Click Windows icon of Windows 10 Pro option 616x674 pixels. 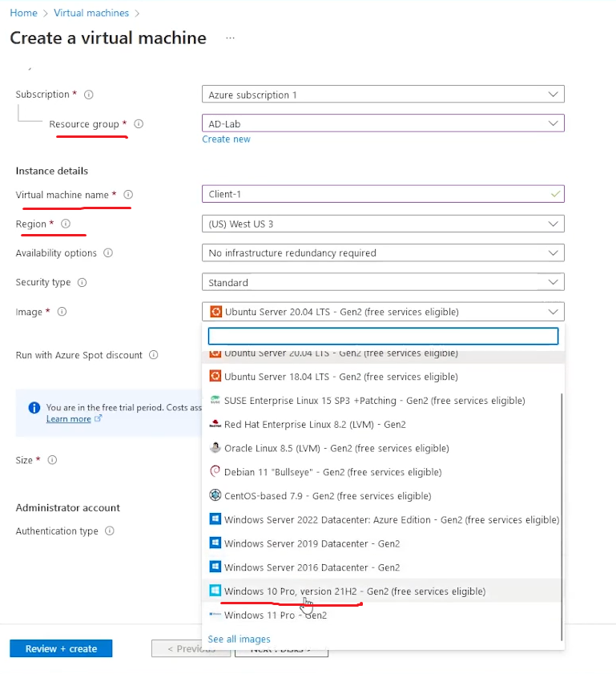click(x=215, y=591)
